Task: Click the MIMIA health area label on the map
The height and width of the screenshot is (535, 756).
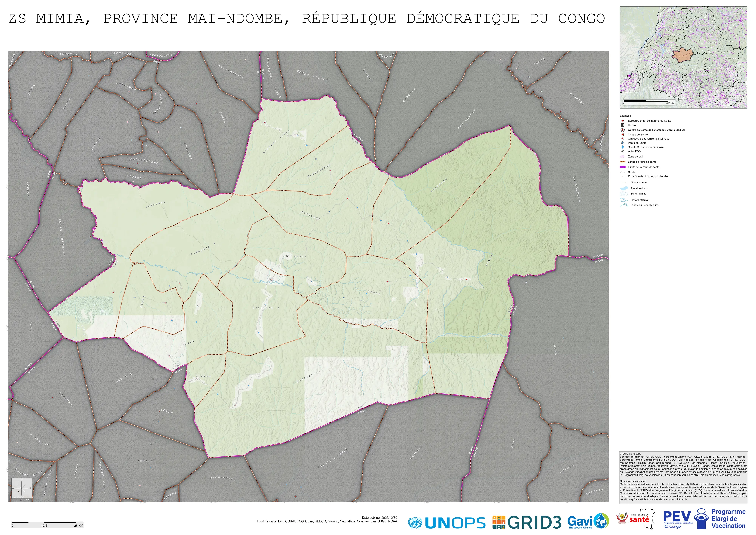Action: 300,256
